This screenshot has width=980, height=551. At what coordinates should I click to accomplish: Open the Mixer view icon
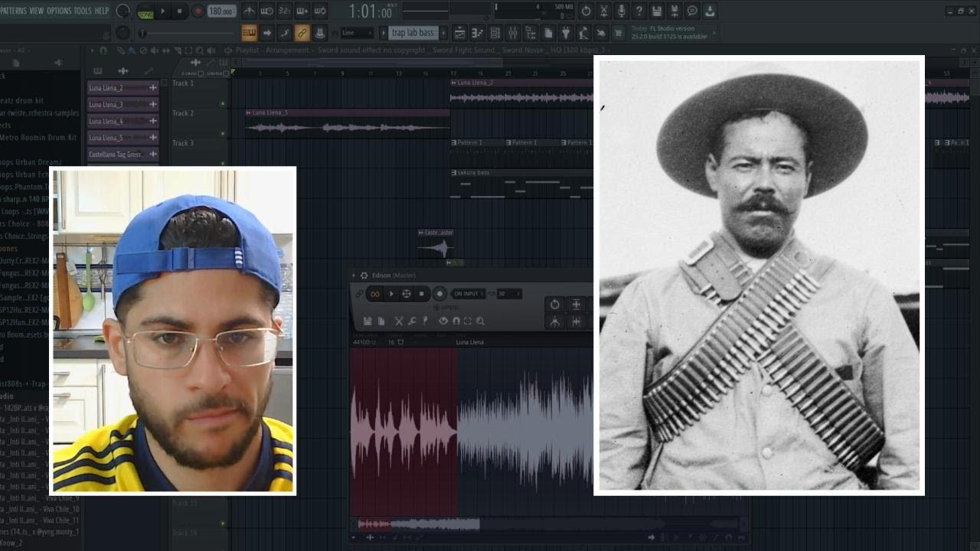(x=512, y=33)
